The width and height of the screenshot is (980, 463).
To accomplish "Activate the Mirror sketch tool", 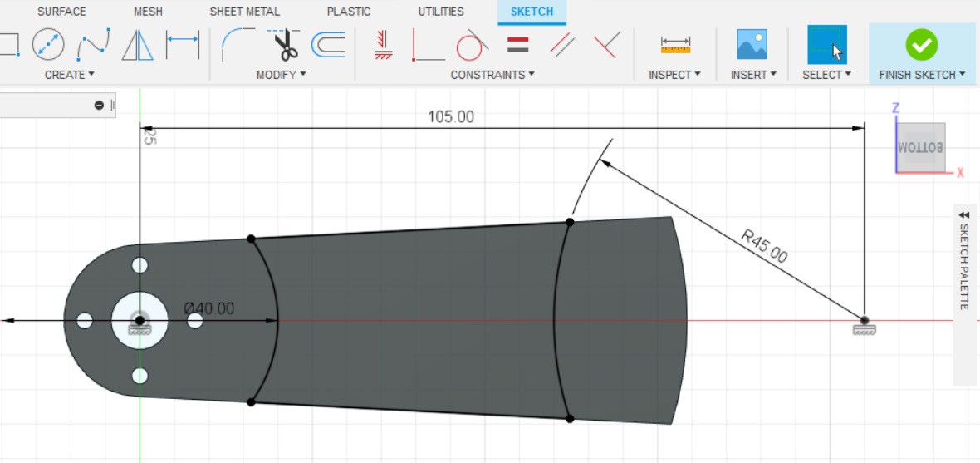I will [x=137, y=44].
